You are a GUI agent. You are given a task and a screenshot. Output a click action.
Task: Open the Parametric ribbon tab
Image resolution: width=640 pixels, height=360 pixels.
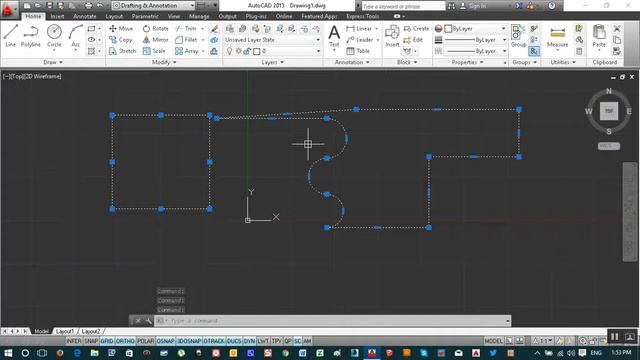[x=145, y=16]
